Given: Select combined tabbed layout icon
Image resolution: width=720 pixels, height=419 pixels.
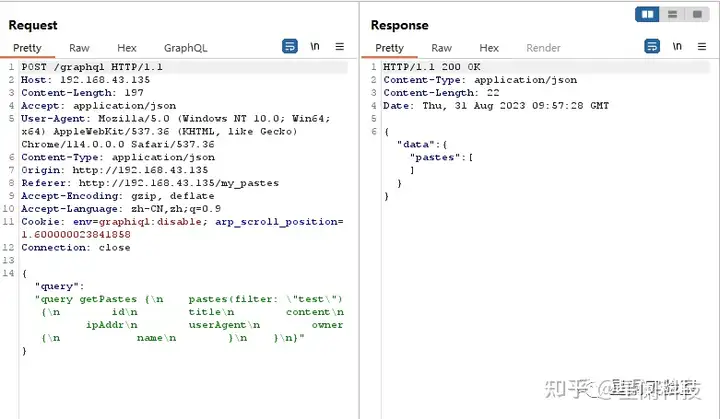Looking at the screenshot, I should 697,14.
